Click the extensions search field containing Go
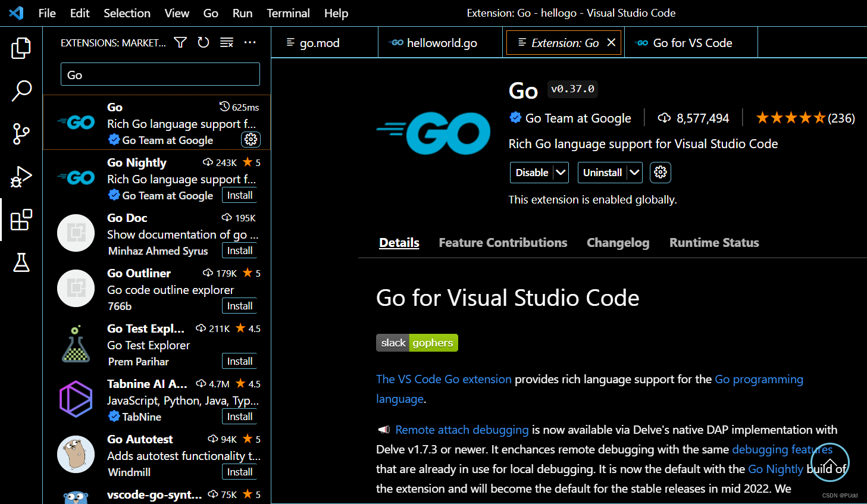Viewport: 867px width, 504px height. click(x=160, y=74)
